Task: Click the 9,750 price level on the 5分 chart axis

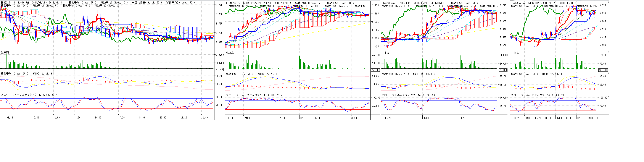Action: (219, 14)
